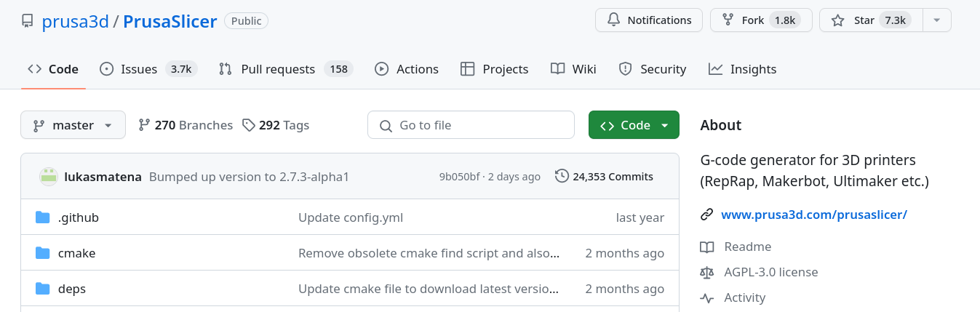Click the tag icon beside 292 Tags

[249, 125]
